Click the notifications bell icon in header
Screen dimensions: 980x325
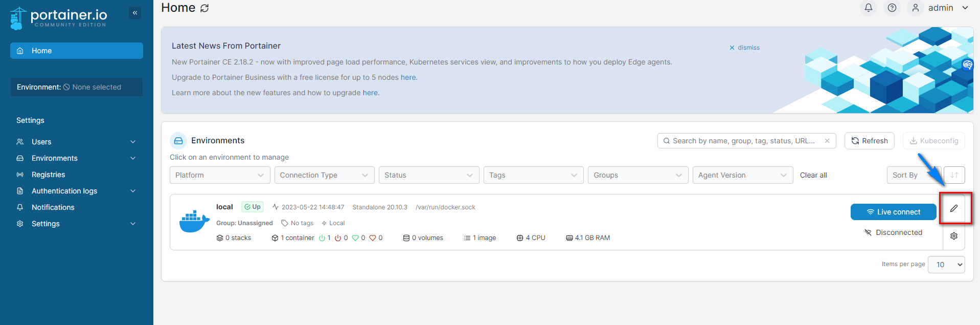click(x=869, y=8)
